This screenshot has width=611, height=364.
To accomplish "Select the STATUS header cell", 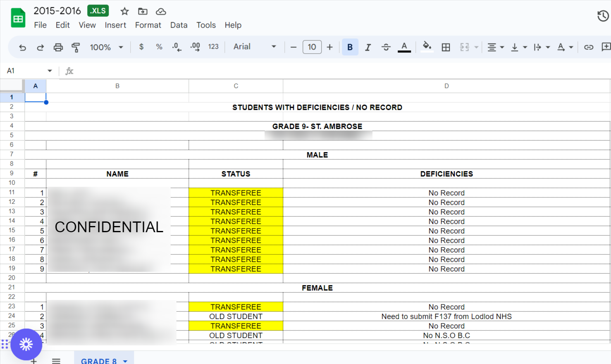I will pyautogui.click(x=236, y=174).
